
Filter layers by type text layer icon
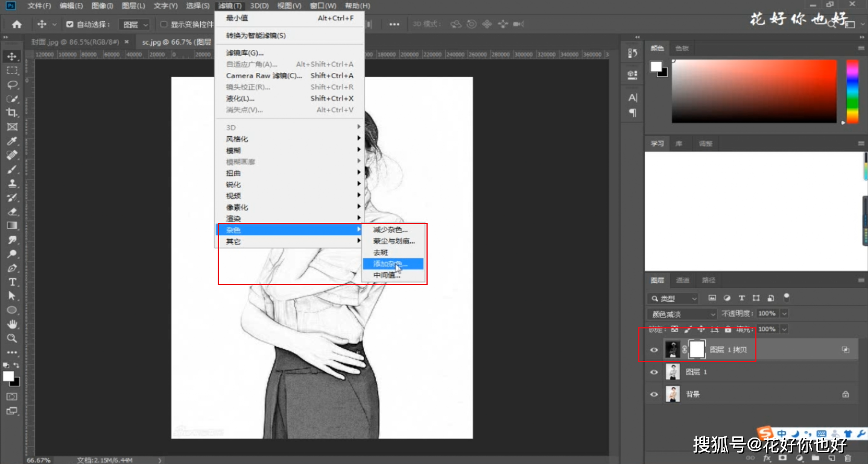(x=742, y=298)
